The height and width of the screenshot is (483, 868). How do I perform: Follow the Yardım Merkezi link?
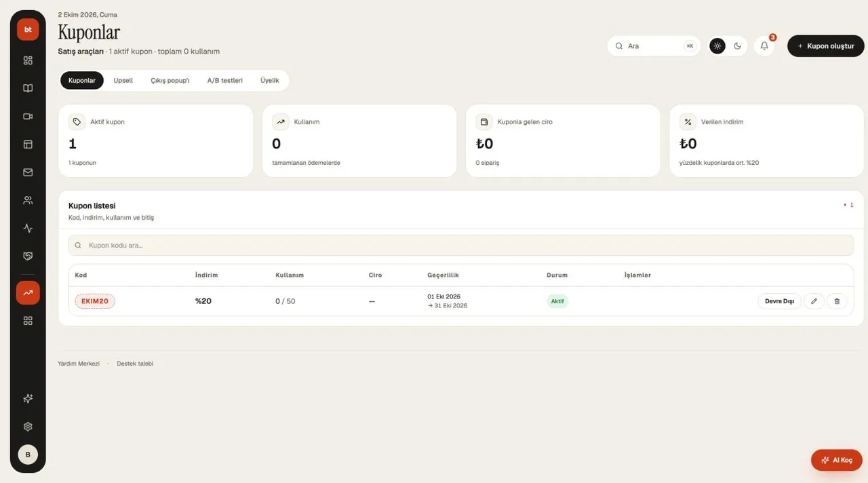[79, 364]
